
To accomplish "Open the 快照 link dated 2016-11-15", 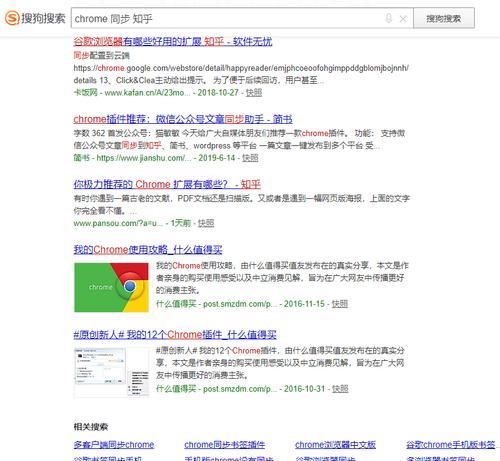I will coord(340,304).
